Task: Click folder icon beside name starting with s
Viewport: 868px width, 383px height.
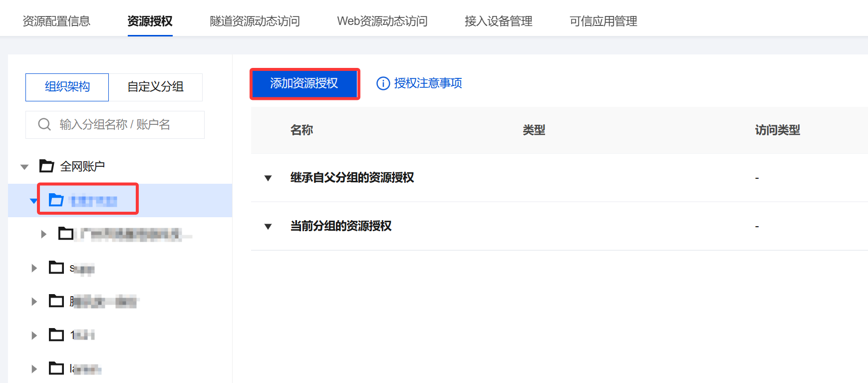Action: (x=56, y=268)
